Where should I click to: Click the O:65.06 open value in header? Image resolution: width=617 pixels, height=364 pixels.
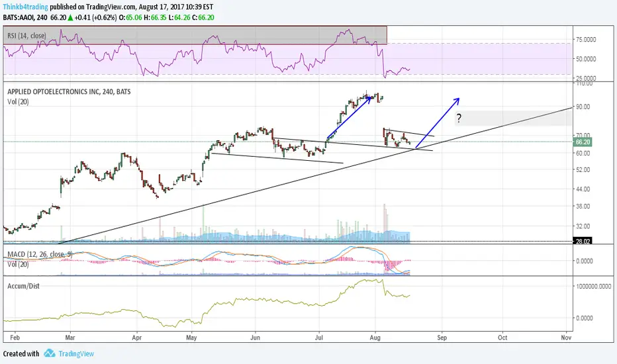[130, 17]
